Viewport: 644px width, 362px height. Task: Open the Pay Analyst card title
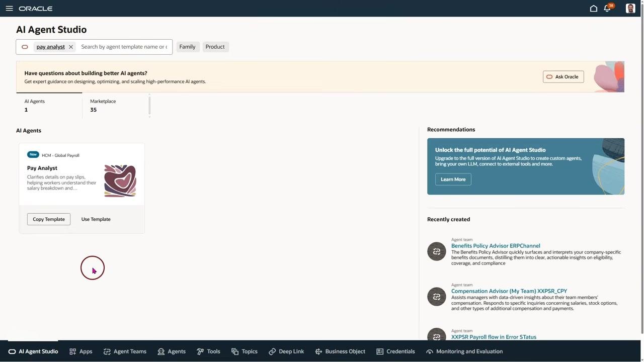42,168
